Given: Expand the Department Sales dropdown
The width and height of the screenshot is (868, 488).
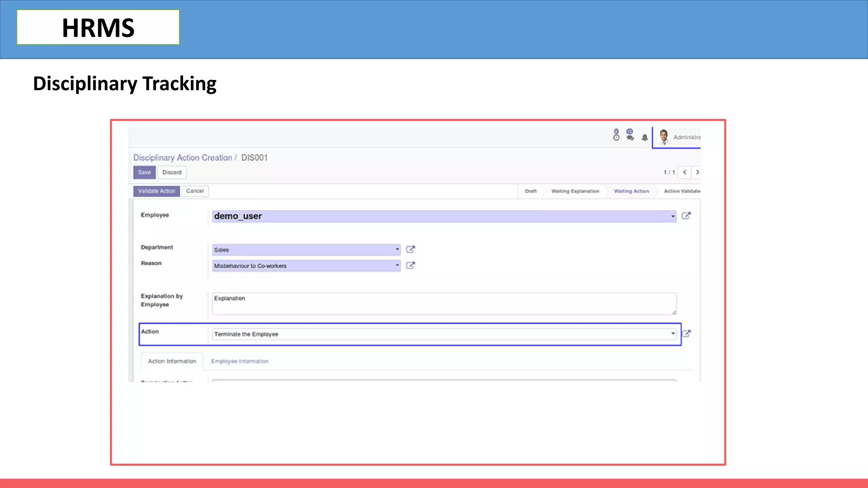Looking at the screenshot, I should (397, 250).
